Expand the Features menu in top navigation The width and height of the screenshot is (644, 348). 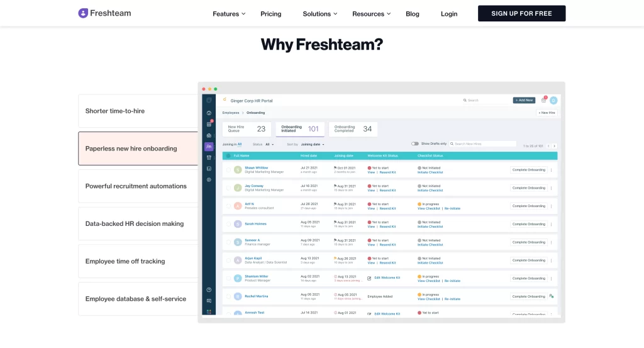coord(229,14)
